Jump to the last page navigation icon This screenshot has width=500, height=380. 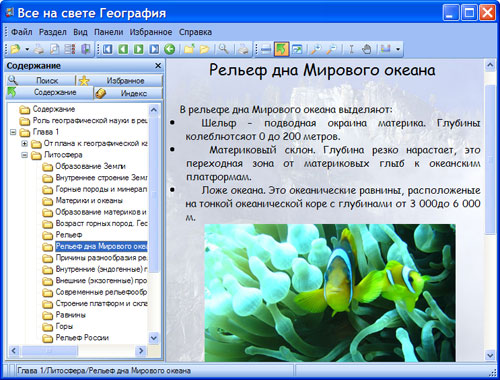(x=154, y=49)
